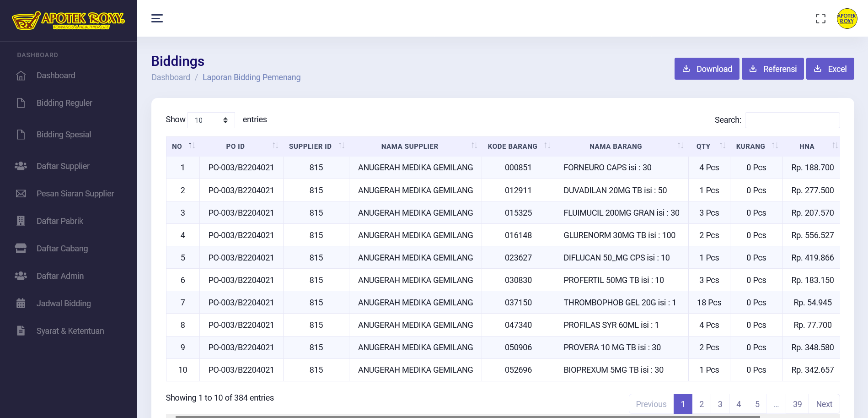Click the Previous pagination button
The height and width of the screenshot is (418, 868).
(651, 404)
